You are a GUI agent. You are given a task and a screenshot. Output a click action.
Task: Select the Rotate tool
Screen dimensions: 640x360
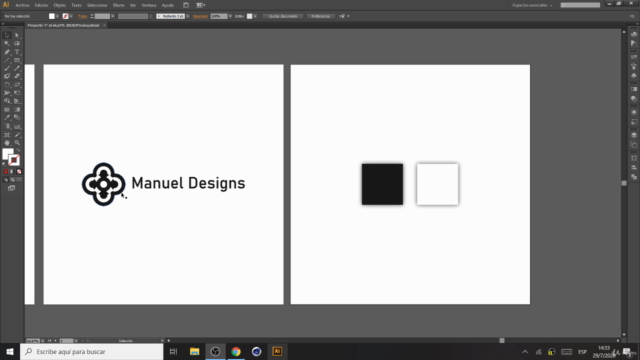[x=7, y=85]
